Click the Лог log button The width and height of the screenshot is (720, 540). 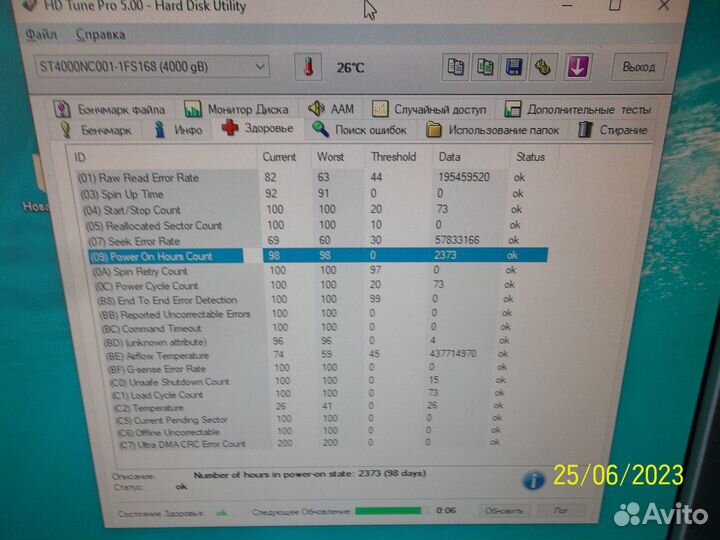[x=561, y=510]
